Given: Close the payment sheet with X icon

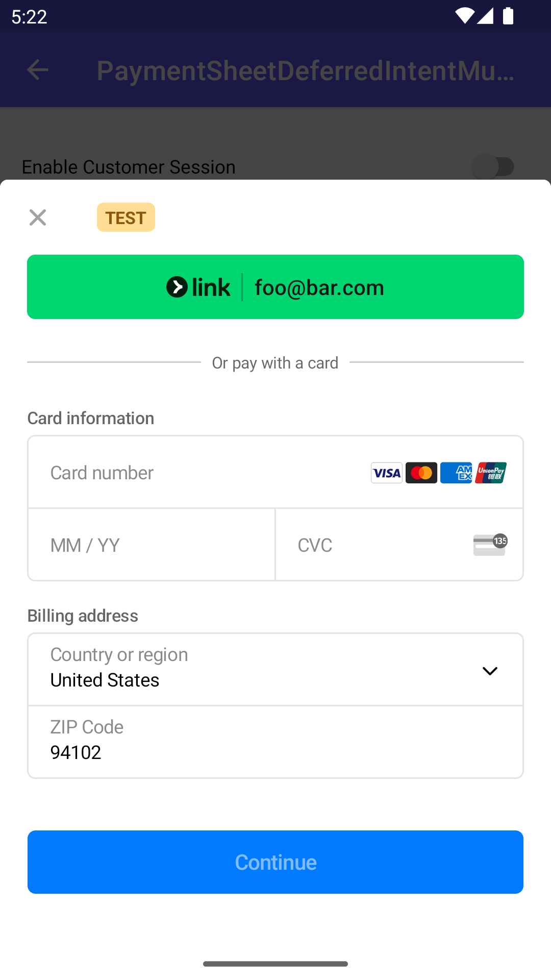Looking at the screenshot, I should (38, 217).
